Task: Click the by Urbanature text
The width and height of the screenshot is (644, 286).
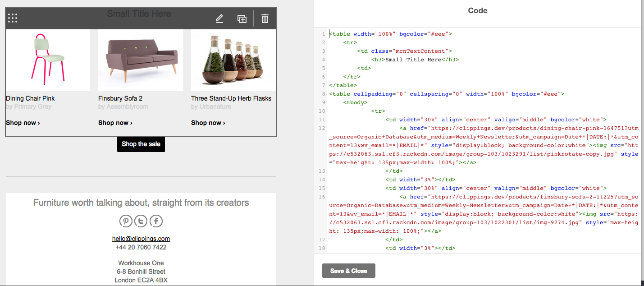Action: tap(211, 106)
